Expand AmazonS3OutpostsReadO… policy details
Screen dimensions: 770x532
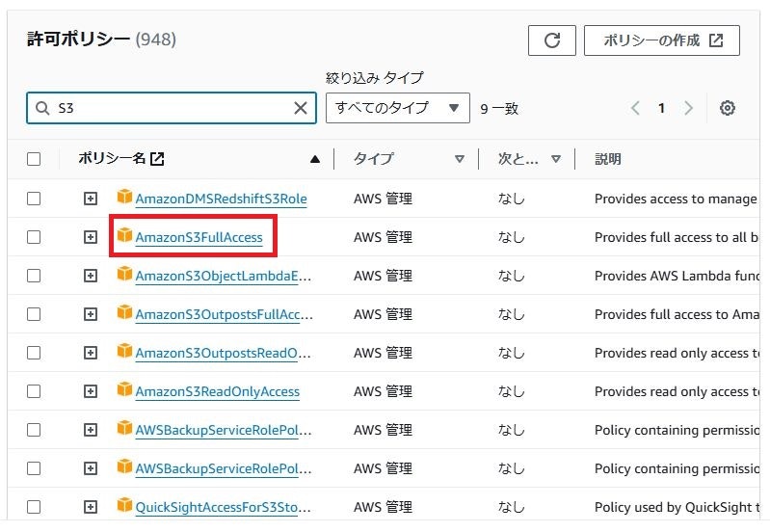(91, 353)
